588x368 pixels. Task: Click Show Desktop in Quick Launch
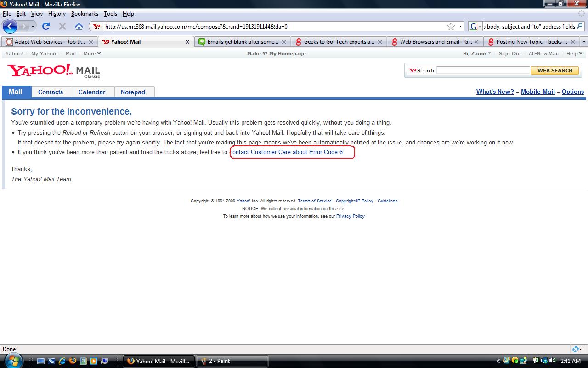coord(41,361)
